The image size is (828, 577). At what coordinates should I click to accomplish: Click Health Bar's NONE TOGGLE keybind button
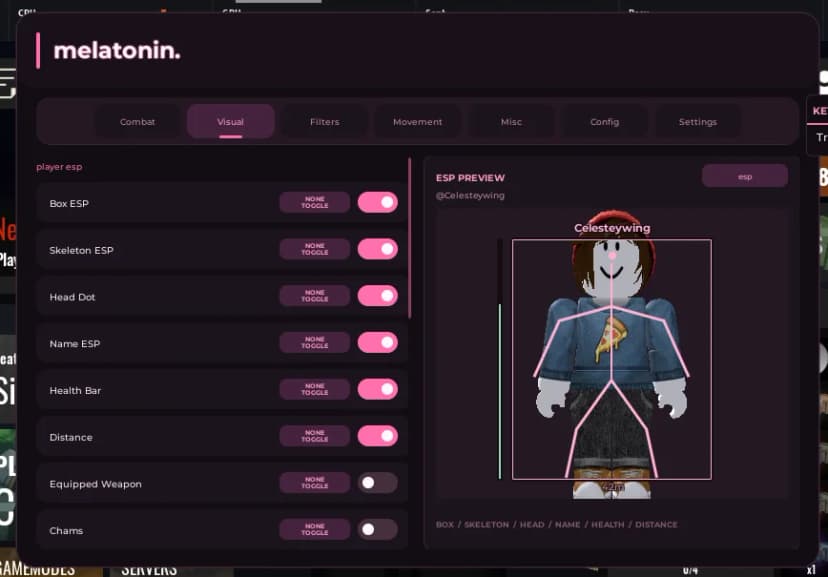click(x=315, y=390)
